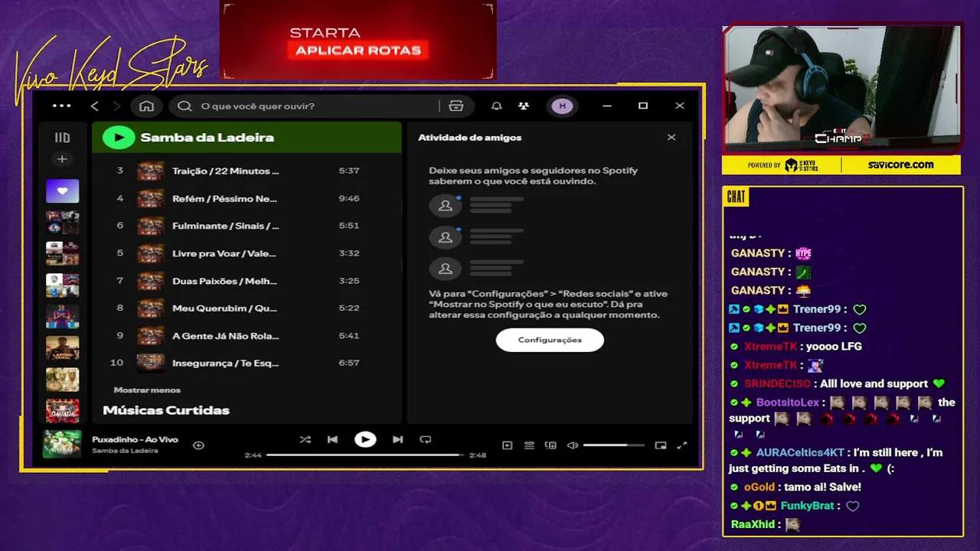
Task: Open the now playing album art thumbnail
Action: tap(62, 445)
